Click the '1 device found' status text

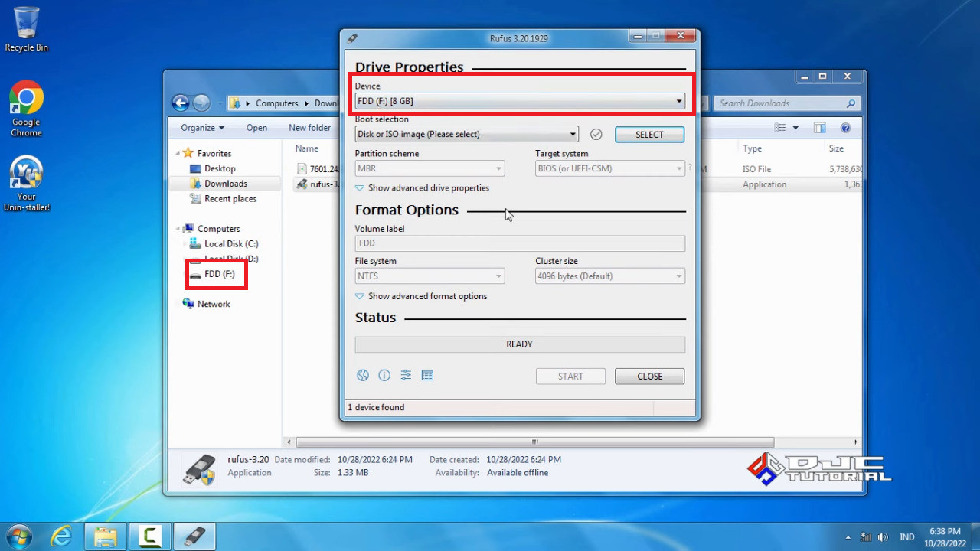(x=376, y=407)
